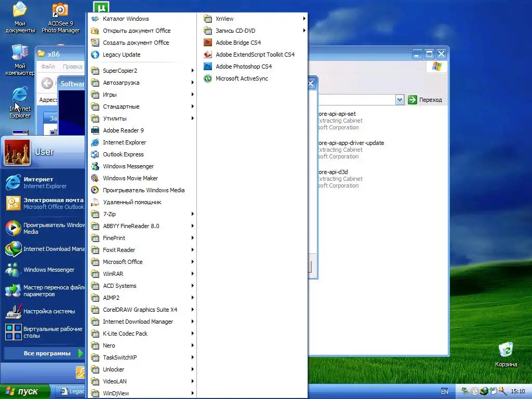Open the AIMP2 folder
The height and width of the screenshot is (399, 532).
point(142,298)
